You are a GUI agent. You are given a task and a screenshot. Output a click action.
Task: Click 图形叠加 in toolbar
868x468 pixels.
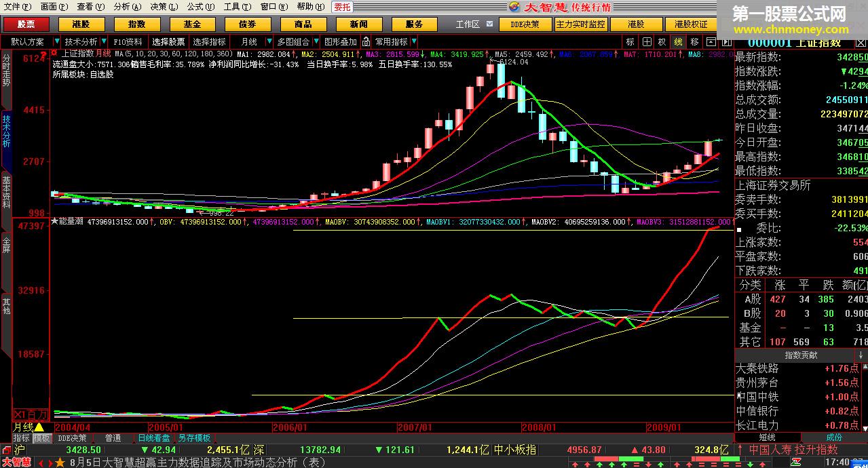340,42
